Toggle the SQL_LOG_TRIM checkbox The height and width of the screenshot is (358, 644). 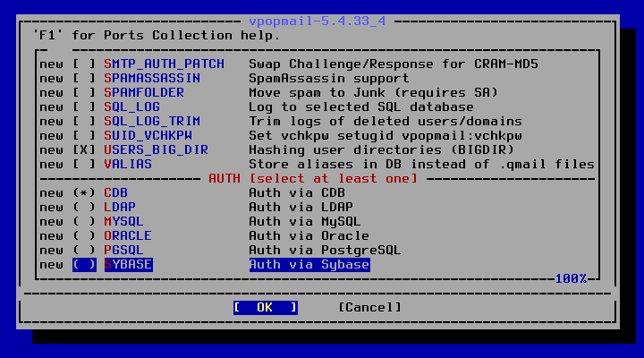[x=84, y=122]
